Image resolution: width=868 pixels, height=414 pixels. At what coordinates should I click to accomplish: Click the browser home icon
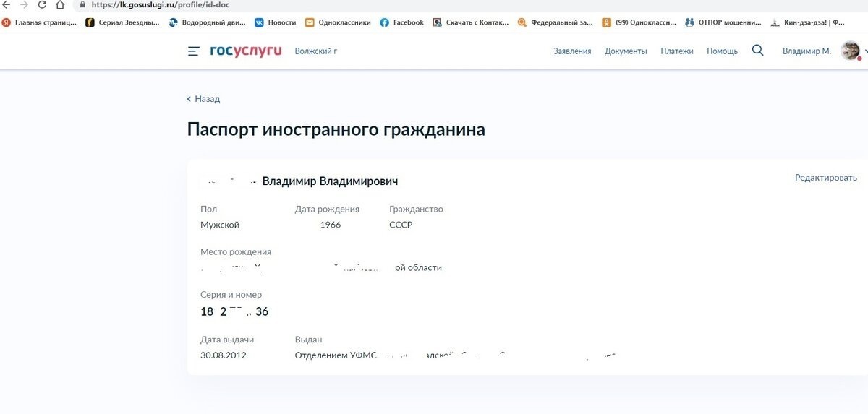coord(61,4)
